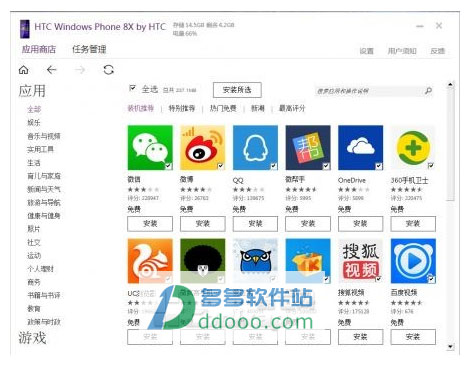Select the 特别推荐 filter tab
The width and height of the screenshot is (467, 370).
point(182,108)
